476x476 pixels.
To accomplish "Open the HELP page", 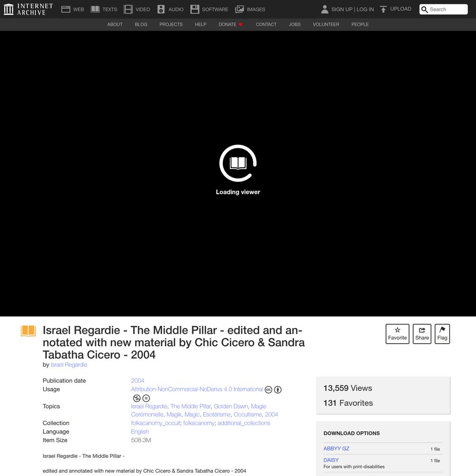I will click(x=200, y=25).
